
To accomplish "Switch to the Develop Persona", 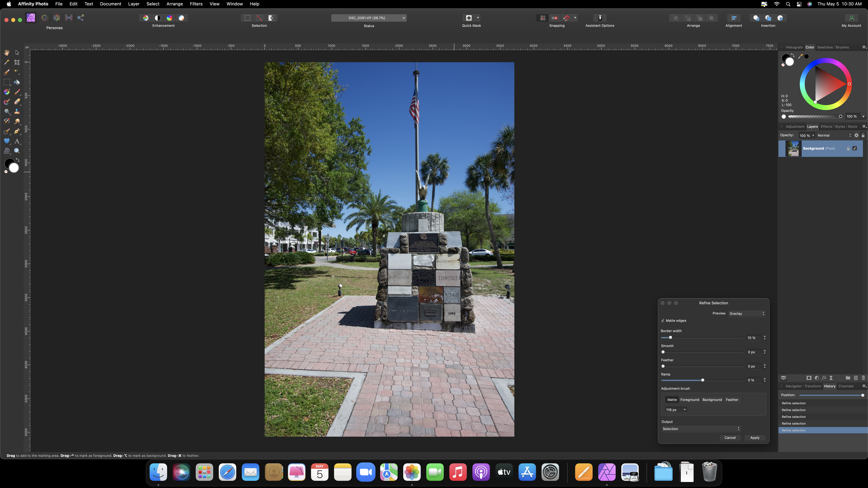I will 57,18.
